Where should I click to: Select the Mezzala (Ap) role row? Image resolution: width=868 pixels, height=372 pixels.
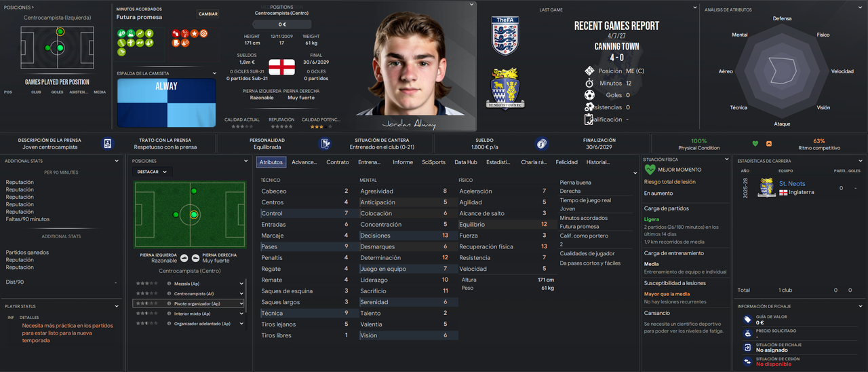tap(189, 284)
